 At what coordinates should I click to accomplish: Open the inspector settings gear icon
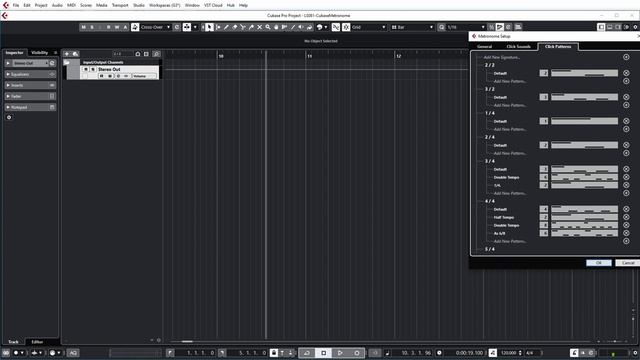pos(9,117)
